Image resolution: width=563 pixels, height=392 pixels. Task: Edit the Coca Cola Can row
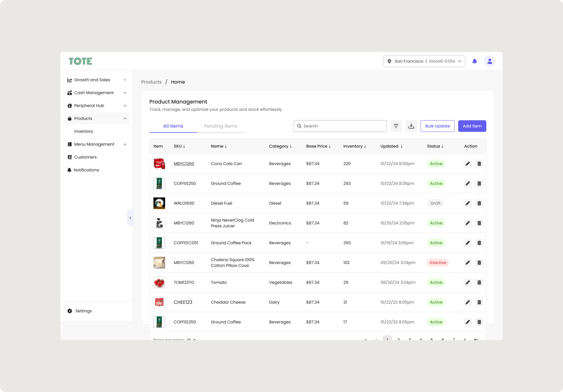click(467, 164)
